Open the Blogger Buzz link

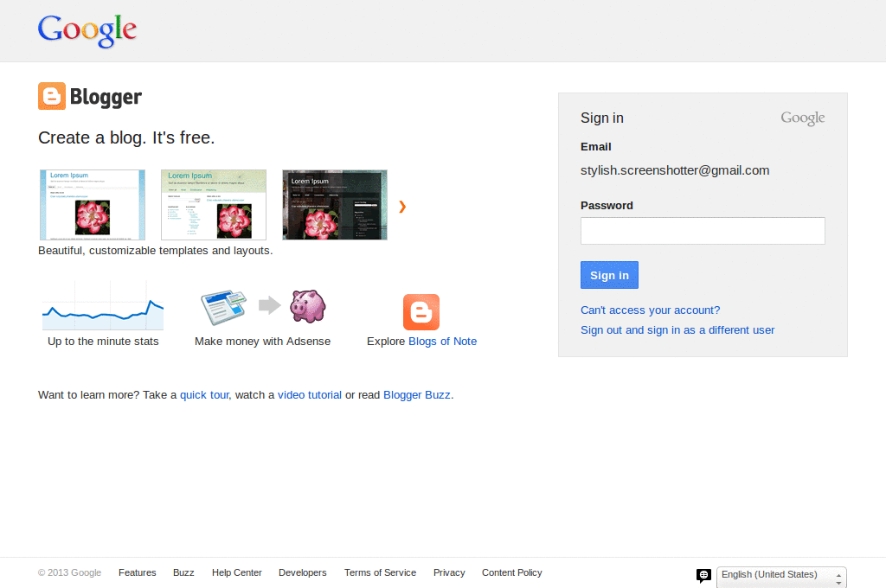pyautogui.click(x=417, y=395)
